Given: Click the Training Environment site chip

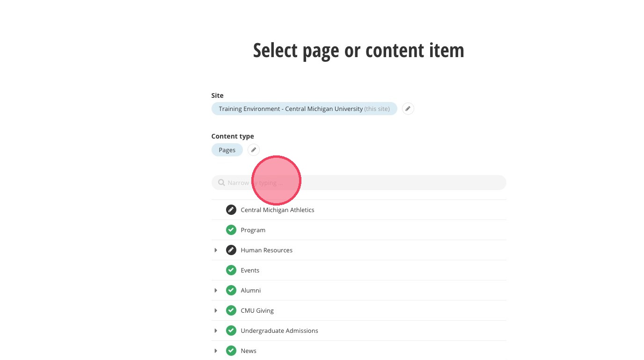Looking at the screenshot, I should click(304, 109).
